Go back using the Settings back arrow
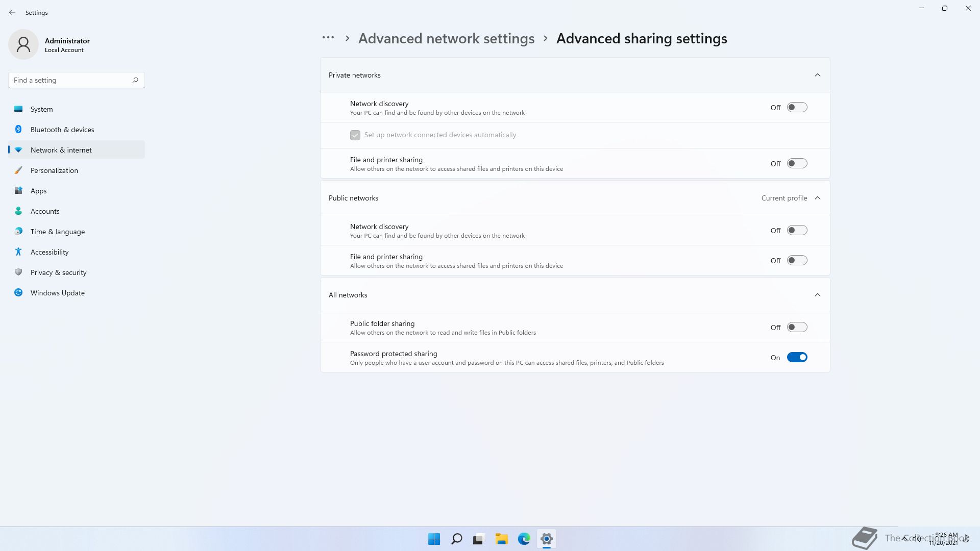Screen dimensions: 980x551 12,12
